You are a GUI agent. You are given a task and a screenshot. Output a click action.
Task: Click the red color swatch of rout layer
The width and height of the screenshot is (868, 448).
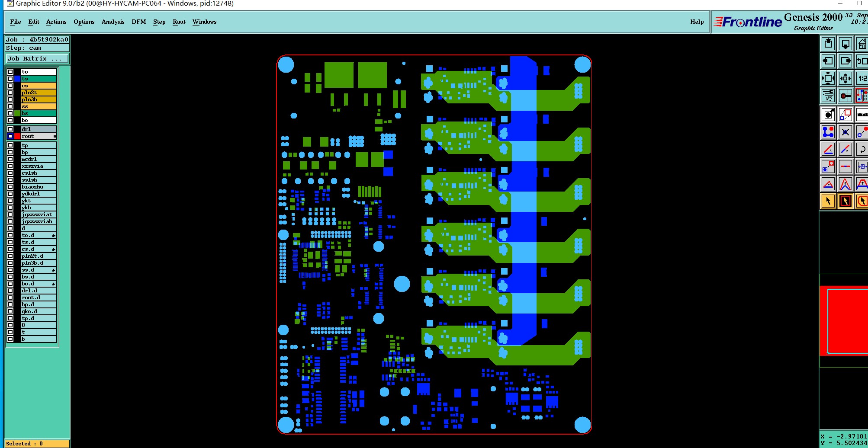click(x=17, y=136)
